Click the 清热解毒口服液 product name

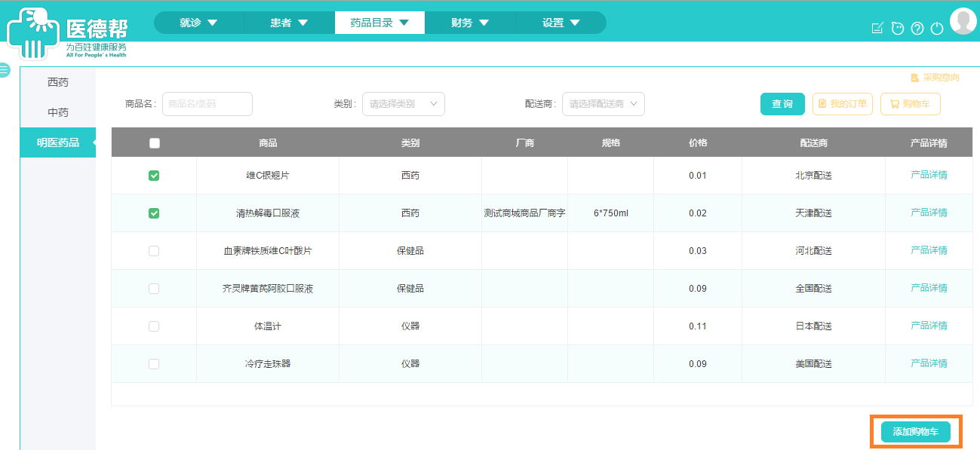(268, 213)
